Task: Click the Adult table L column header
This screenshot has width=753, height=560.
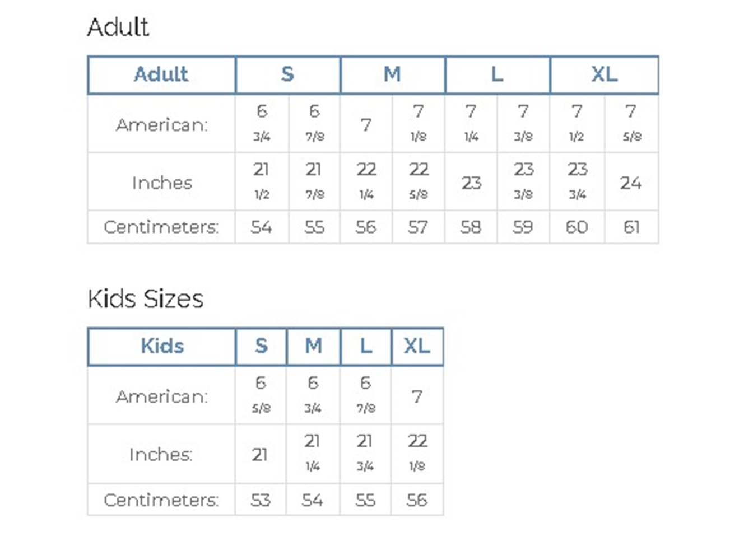Action: tap(497, 74)
